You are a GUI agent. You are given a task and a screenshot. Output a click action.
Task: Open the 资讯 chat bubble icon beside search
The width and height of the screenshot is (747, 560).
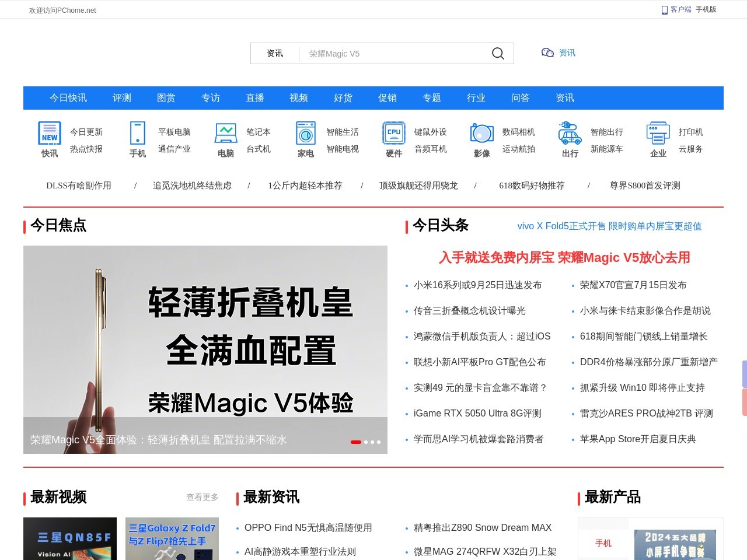[547, 52]
